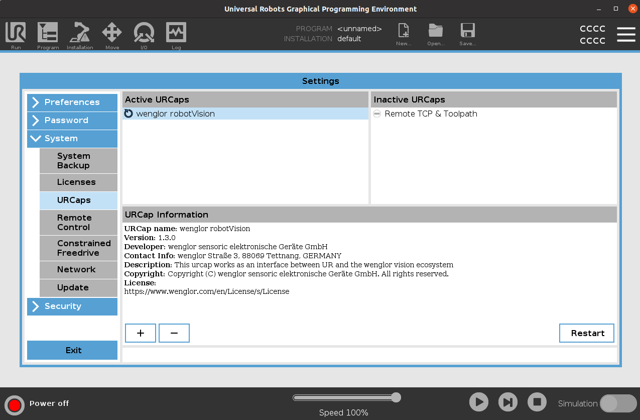Adjust the Speed 100% slider handle

click(x=396, y=398)
